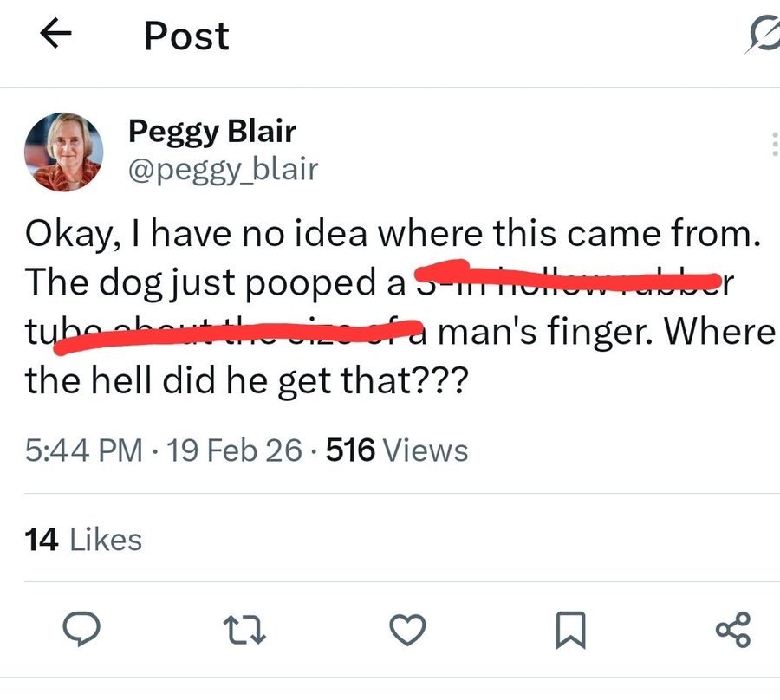This screenshot has width=780, height=700.
Task: Open Peggy Blair's profile picture
Action: click(63, 152)
